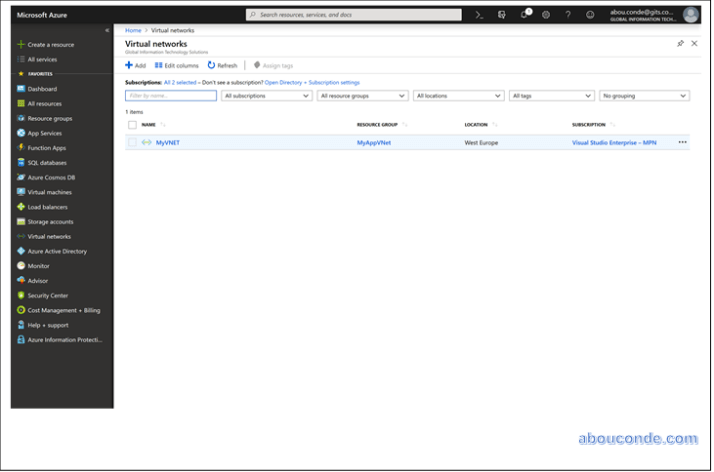The height and width of the screenshot is (472, 714).
Task: Expand the All subscriptions dropdown
Action: [266, 96]
